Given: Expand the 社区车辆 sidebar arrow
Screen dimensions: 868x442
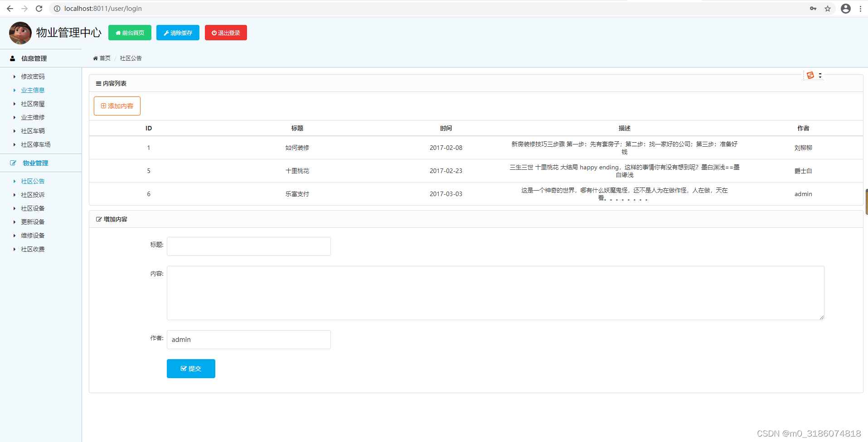Looking at the screenshot, I should [x=14, y=131].
